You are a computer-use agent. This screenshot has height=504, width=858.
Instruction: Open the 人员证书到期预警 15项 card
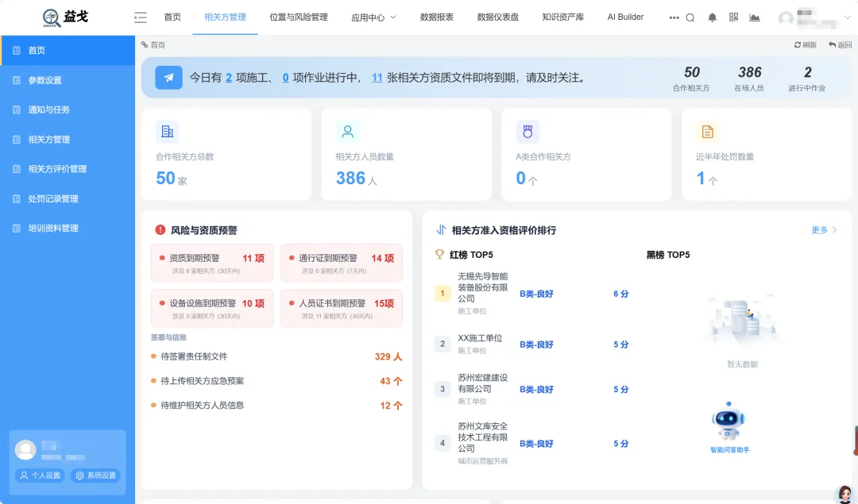[x=342, y=308]
